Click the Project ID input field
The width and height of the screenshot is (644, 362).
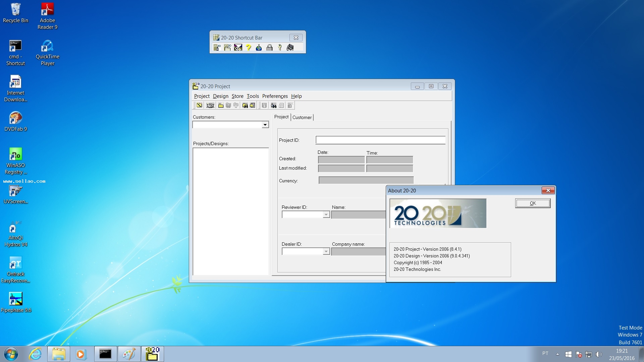point(380,140)
